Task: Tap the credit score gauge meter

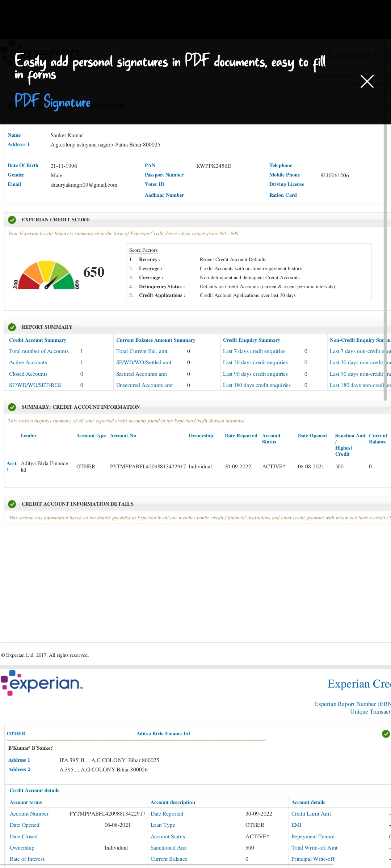Action: [x=46, y=276]
